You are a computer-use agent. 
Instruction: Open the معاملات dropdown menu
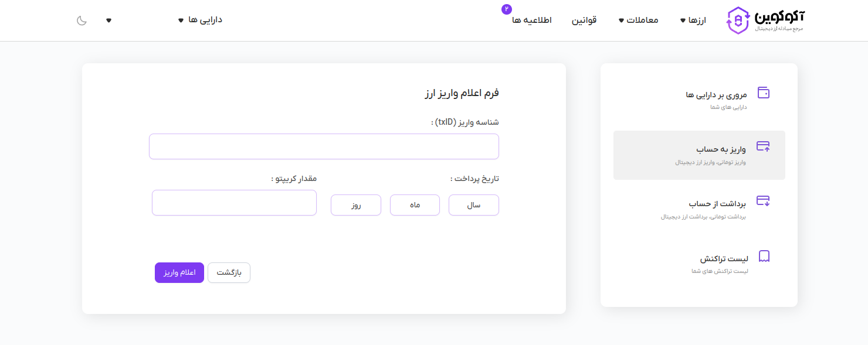pos(638,20)
